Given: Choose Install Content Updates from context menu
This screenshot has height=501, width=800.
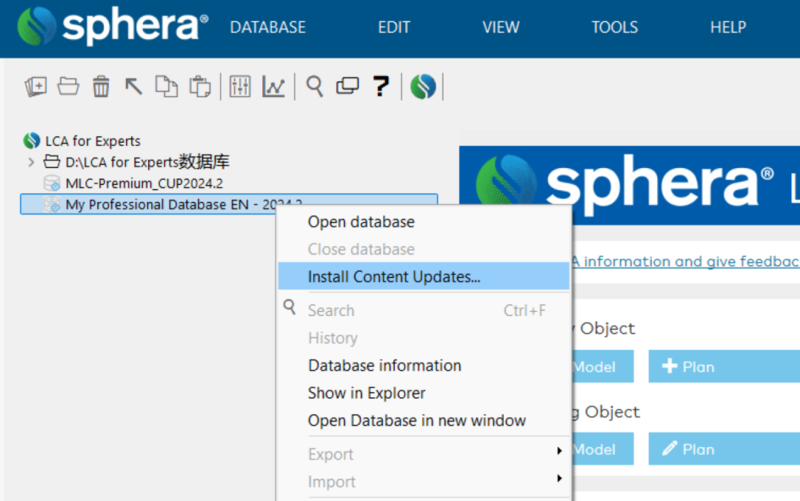Looking at the screenshot, I should [394, 277].
